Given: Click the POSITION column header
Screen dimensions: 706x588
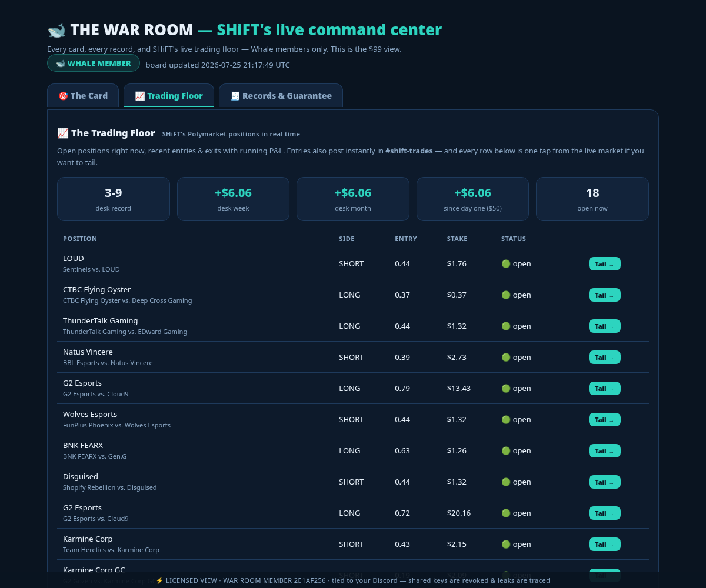Looking at the screenshot, I should (x=80, y=239).
